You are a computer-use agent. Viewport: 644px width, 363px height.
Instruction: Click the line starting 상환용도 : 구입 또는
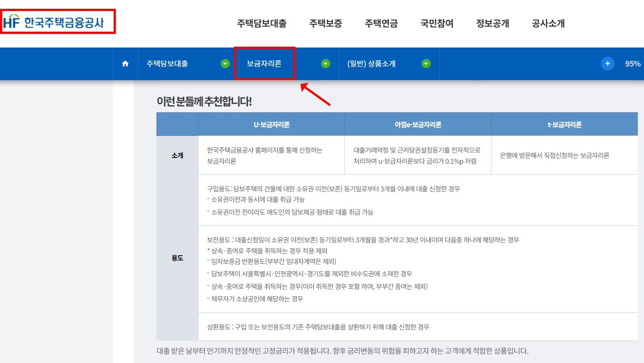[x=318, y=327]
